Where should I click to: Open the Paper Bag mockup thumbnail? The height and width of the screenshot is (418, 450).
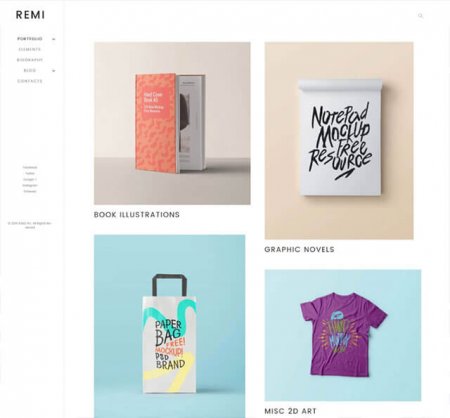tap(169, 326)
